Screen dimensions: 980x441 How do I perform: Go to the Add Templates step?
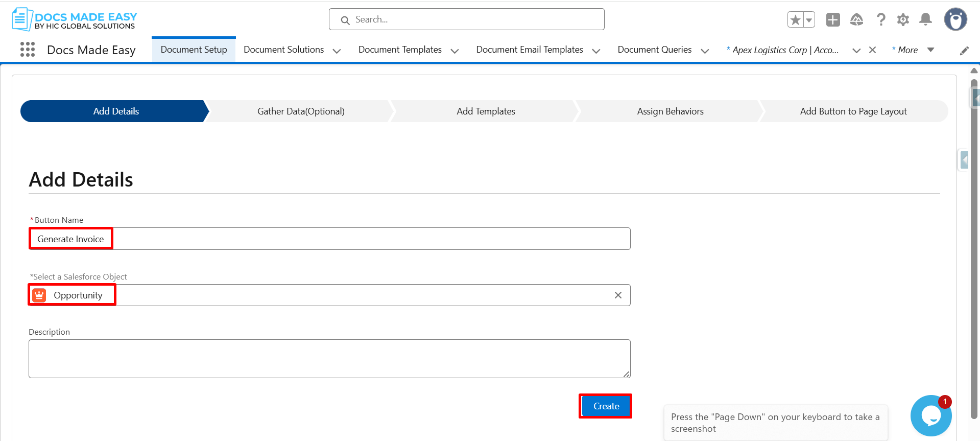tap(486, 111)
